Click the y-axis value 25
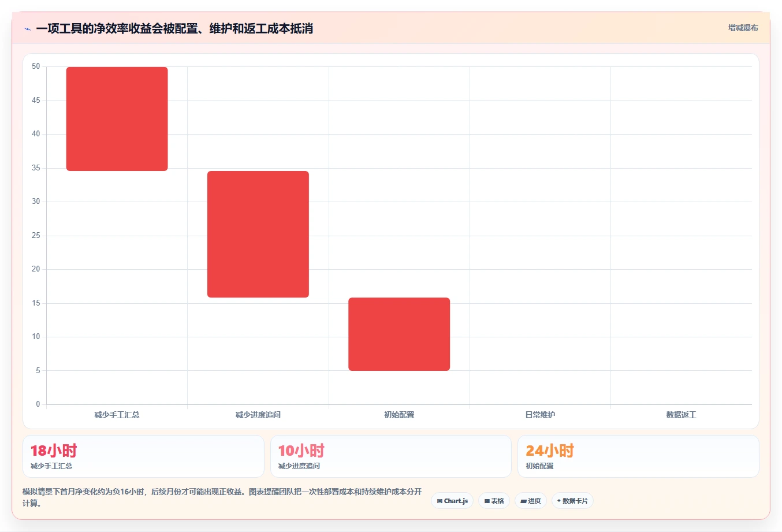The image size is (782, 532). (x=36, y=235)
